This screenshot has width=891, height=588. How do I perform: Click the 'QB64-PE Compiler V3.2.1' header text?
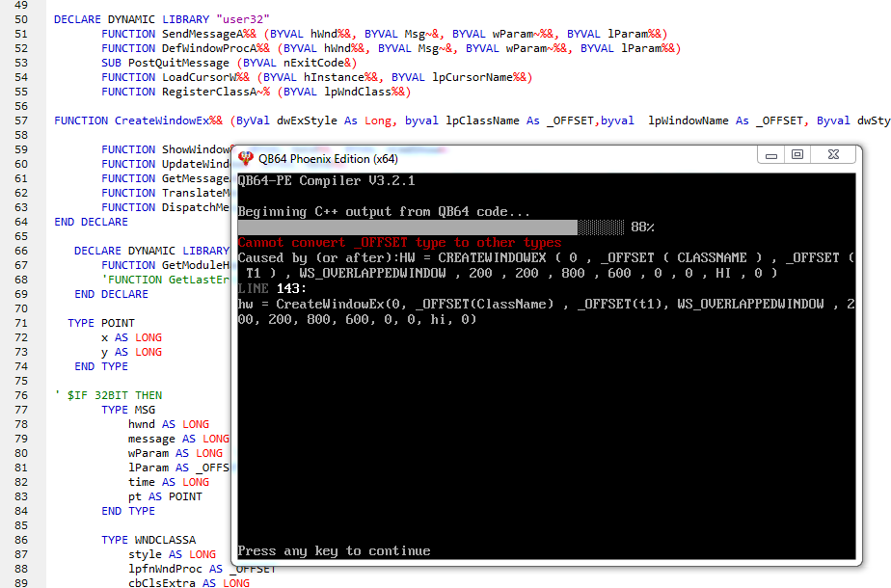[x=326, y=180]
